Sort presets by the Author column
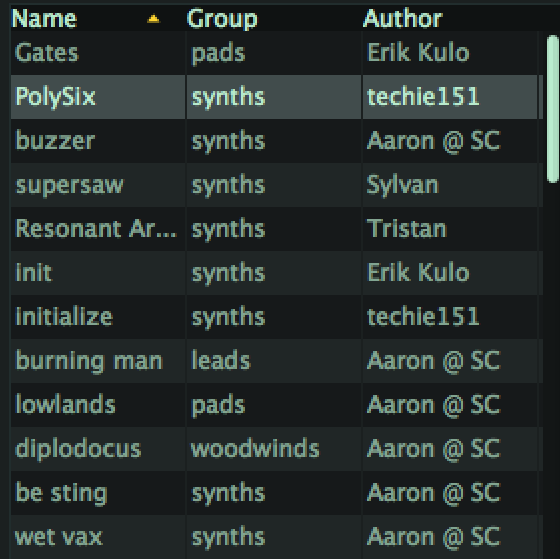 pos(402,18)
